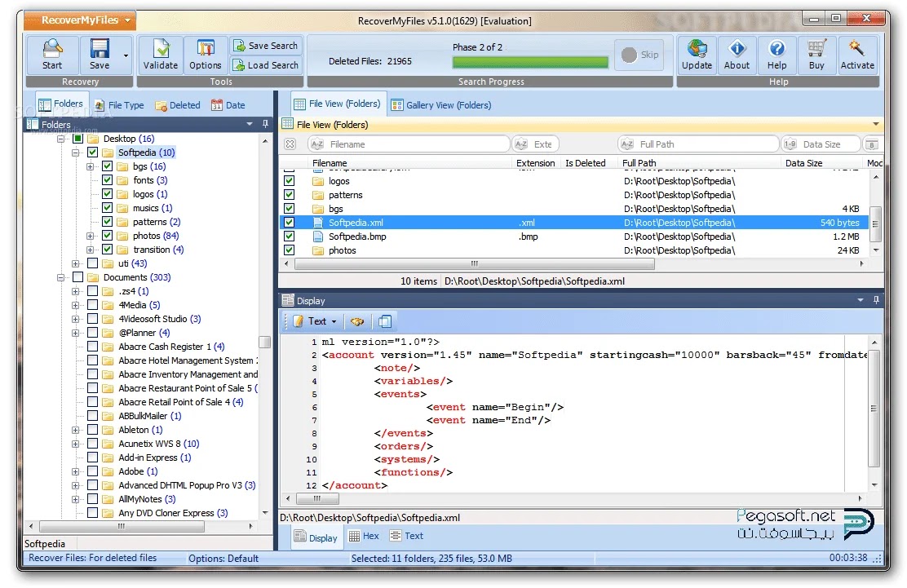Select the Adobe (1) folder in tree
The width and height of the screenshot is (907, 588).
(x=138, y=472)
